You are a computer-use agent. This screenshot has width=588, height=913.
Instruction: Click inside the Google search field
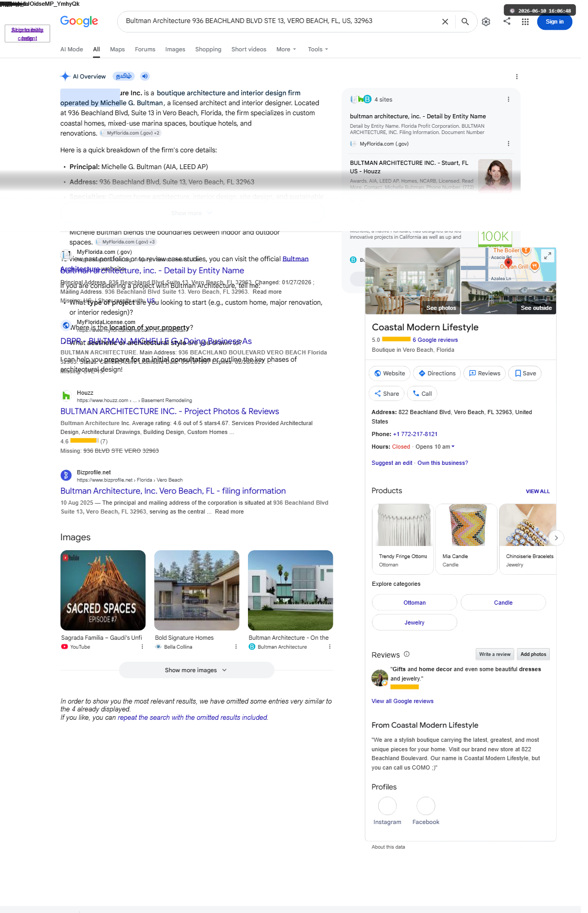(277, 21)
